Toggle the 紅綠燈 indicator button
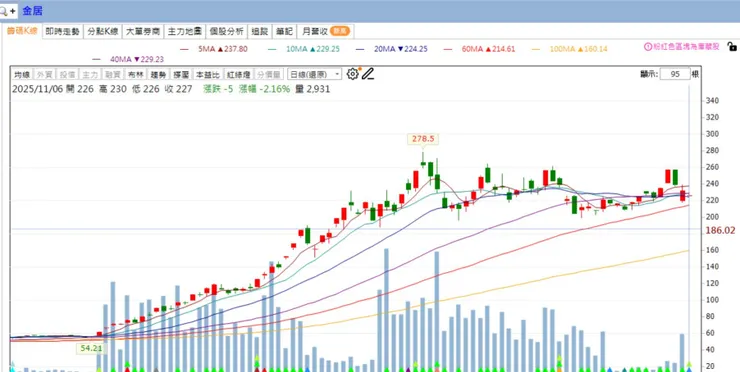740x372 pixels. coord(238,75)
